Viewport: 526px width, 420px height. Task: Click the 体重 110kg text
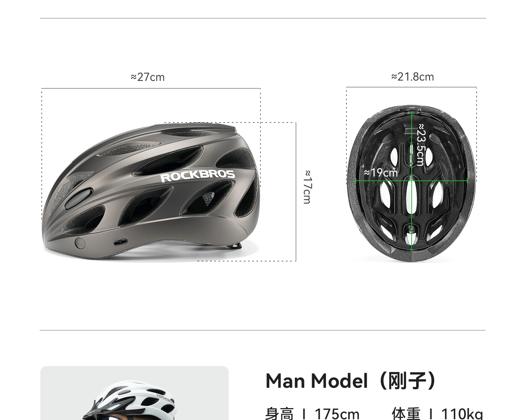coord(437,414)
